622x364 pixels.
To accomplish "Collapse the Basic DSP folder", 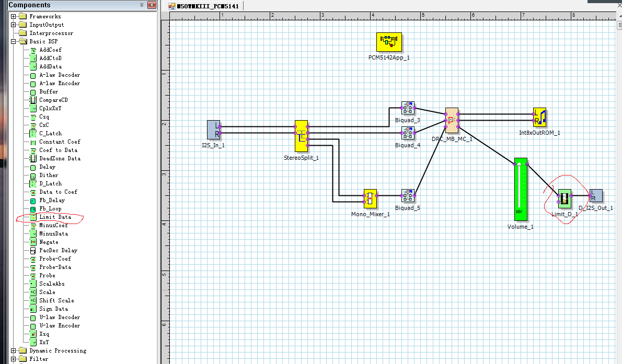I will (x=13, y=41).
